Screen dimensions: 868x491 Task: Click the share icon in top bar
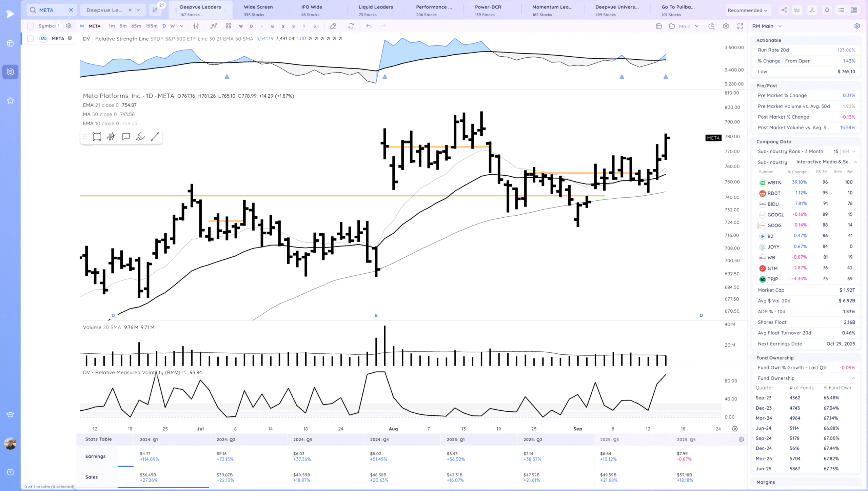click(x=784, y=10)
